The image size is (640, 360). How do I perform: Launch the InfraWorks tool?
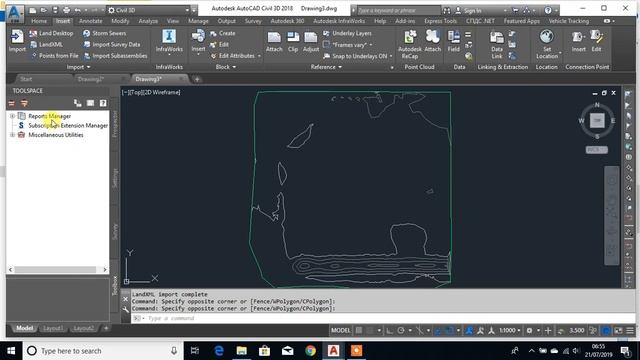[169, 40]
